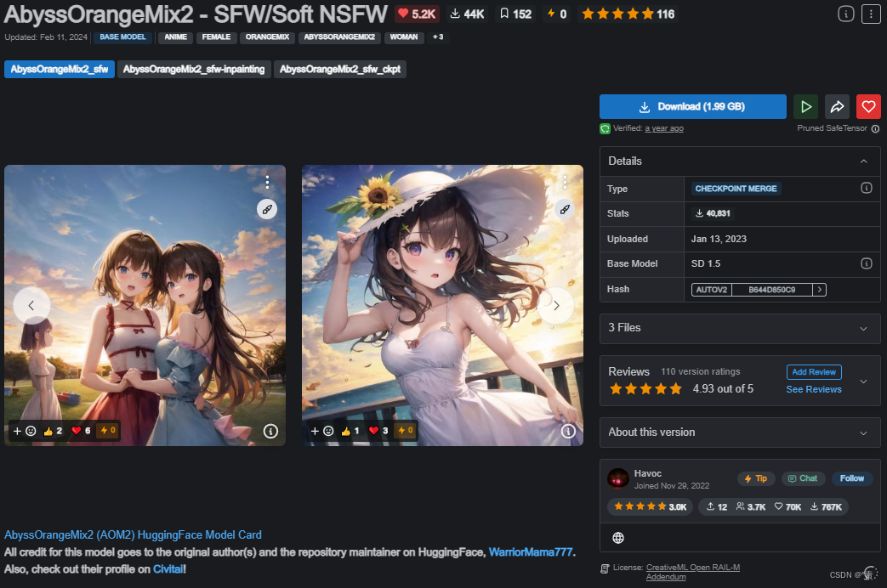Click the verified 'a year ago' link
The width and height of the screenshot is (887, 588).
click(x=664, y=128)
